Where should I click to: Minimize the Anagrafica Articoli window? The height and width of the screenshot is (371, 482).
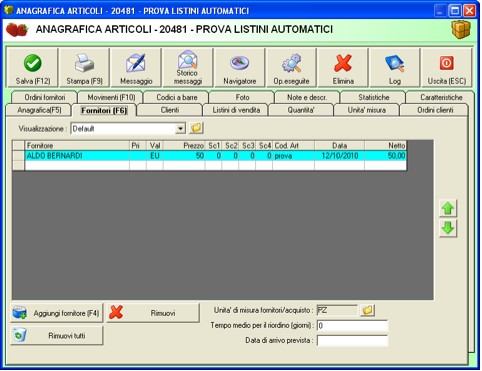tap(440, 11)
